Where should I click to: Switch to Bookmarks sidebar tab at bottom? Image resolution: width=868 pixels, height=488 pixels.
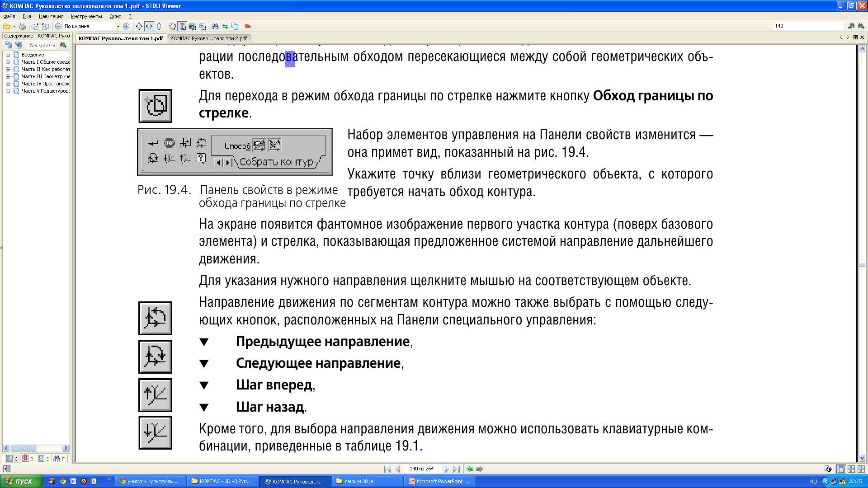[28, 459]
